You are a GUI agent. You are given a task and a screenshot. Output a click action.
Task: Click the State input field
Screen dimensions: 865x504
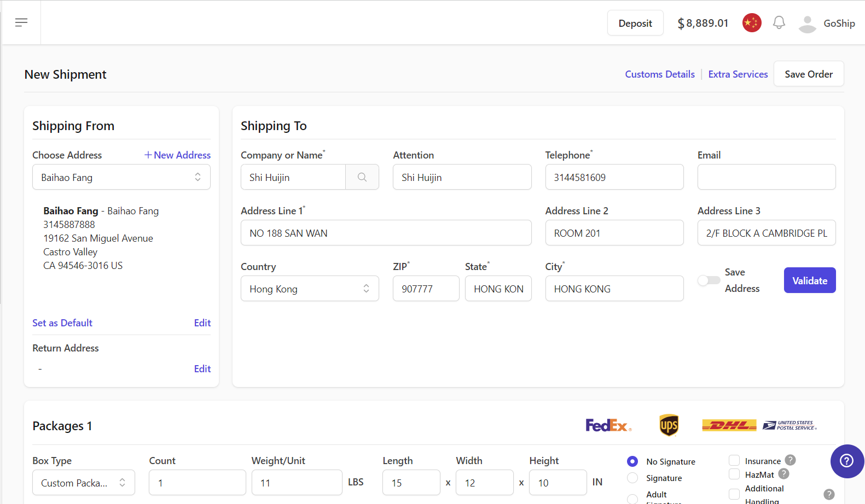498,289
